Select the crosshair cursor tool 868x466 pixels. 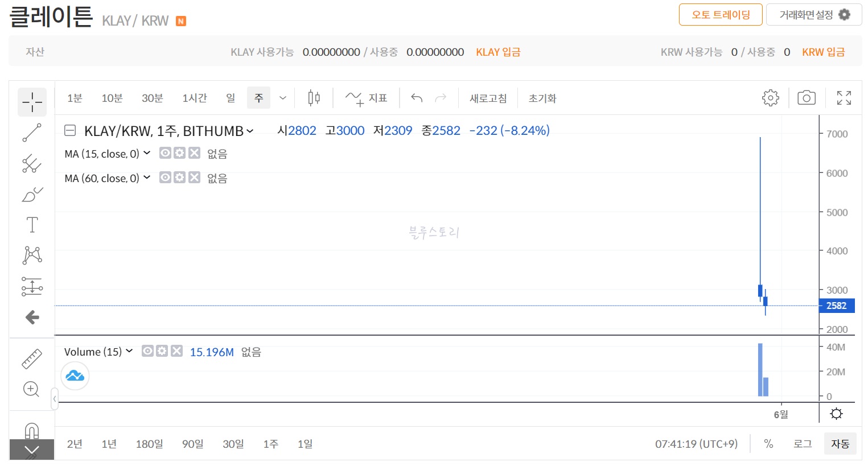point(32,102)
